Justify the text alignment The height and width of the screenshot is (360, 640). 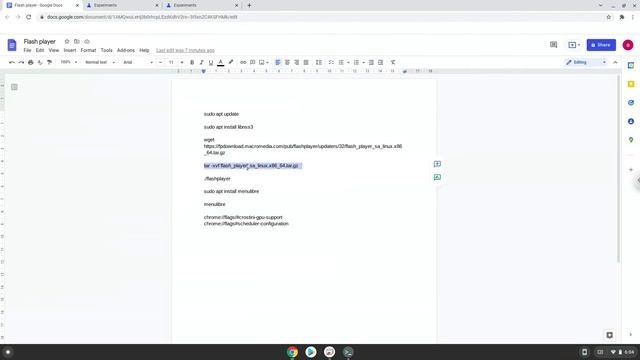[306, 62]
